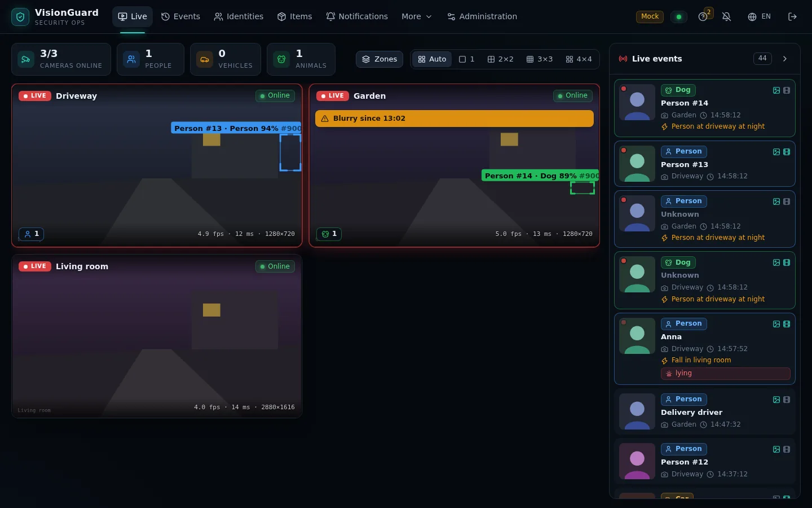Click the VisionGuard shield logo icon
812x508 pixels.
[20, 17]
